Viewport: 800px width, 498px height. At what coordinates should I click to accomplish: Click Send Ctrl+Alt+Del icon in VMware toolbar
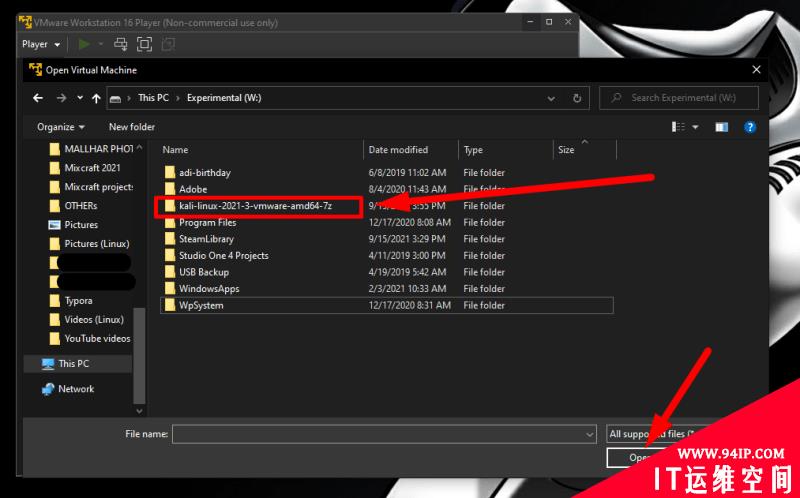[120, 44]
